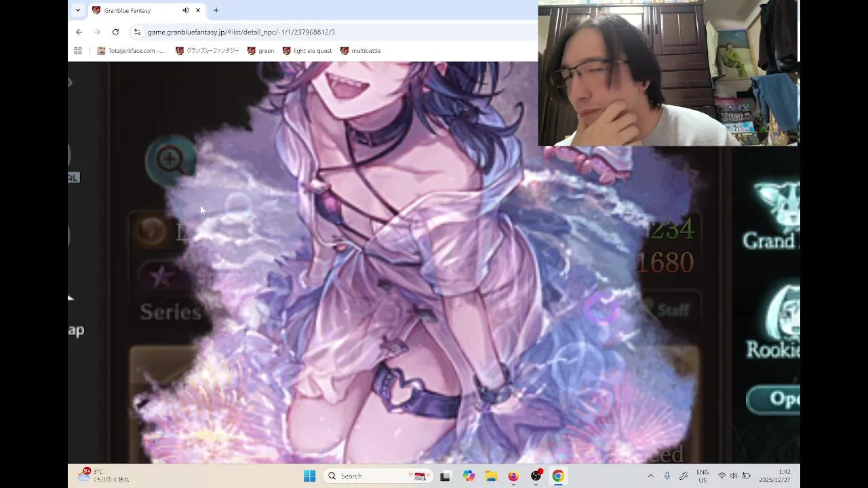Image resolution: width=868 pixels, height=488 pixels.
Task: Go back to the previous page
Action: pos(79,32)
